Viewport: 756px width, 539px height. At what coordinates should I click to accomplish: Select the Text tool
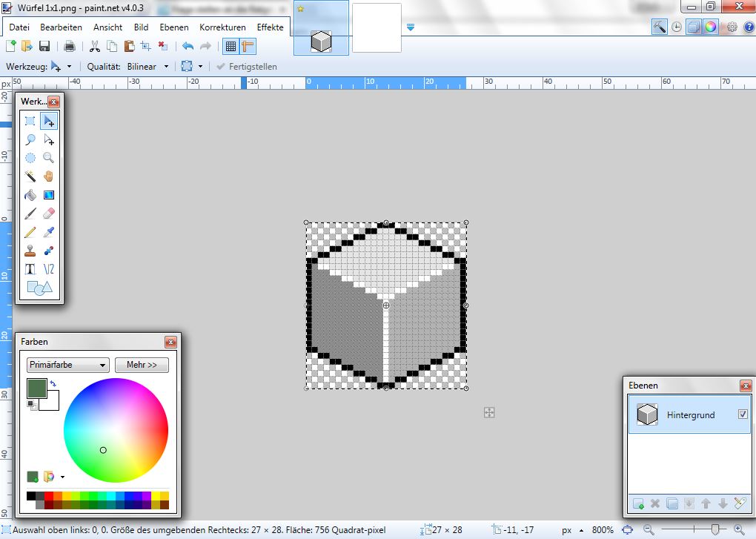(x=30, y=269)
